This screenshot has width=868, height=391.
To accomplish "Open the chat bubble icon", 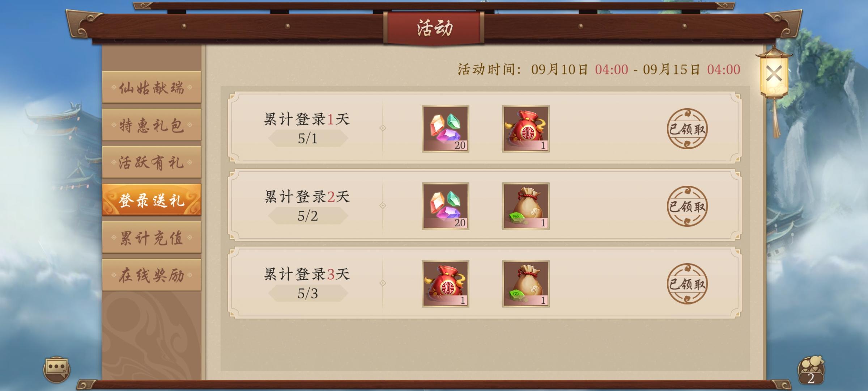I will coord(56,369).
